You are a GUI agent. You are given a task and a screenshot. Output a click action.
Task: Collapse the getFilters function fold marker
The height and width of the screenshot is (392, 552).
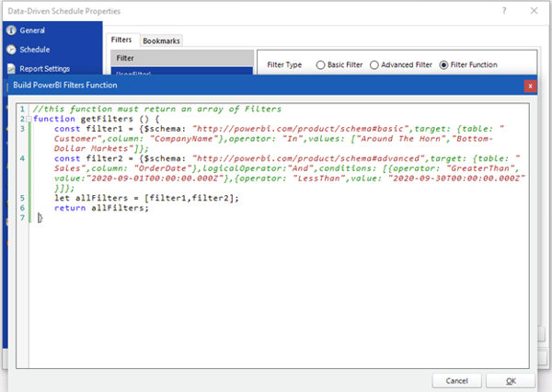(29, 119)
